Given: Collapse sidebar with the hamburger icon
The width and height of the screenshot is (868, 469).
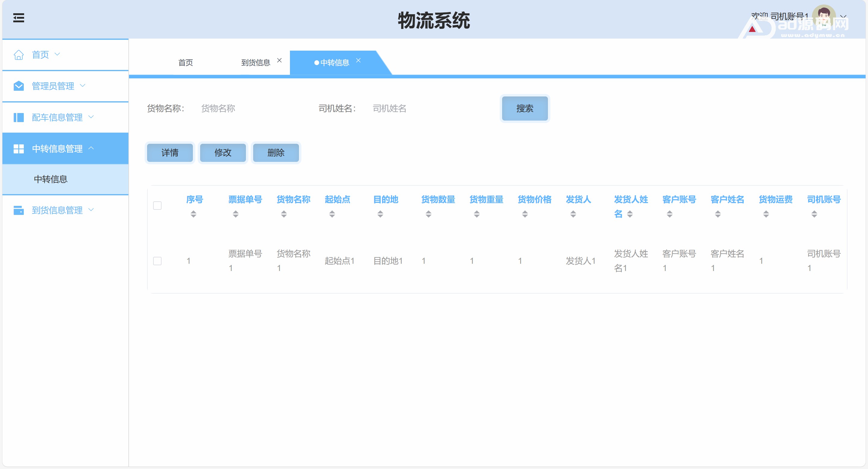Looking at the screenshot, I should (18, 17).
